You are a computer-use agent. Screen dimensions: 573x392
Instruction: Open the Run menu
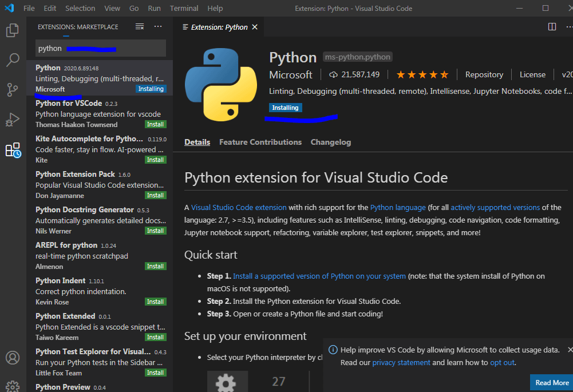pos(154,8)
